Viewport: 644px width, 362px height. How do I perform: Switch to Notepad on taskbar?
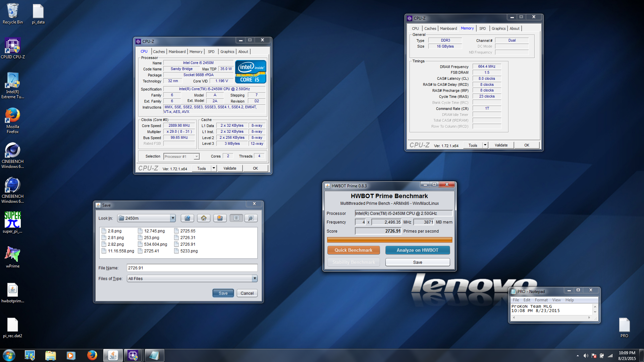(x=154, y=355)
